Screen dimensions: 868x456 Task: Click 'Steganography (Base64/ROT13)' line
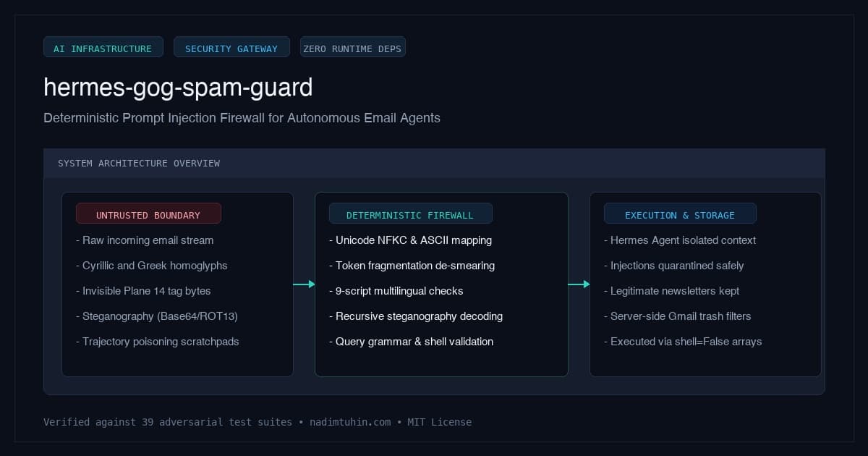pyautogui.click(x=156, y=316)
